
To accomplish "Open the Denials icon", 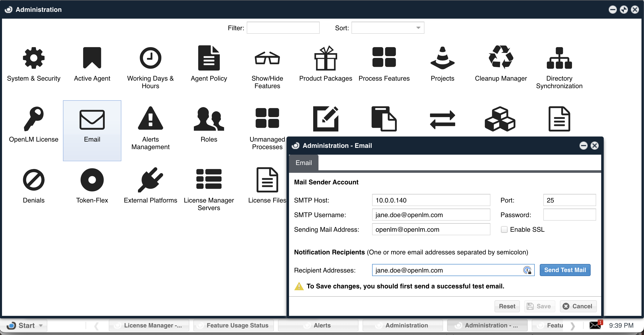I will point(33,180).
